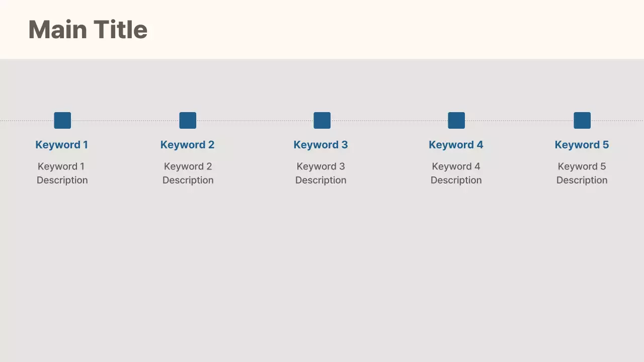
Task: Select the Keyword 5 Description text block
Action: click(x=582, y=173)
